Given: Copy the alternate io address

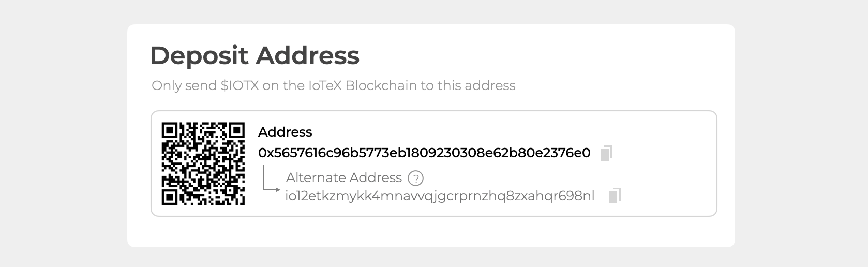Looking at the screenshot, I should (615, 196).
